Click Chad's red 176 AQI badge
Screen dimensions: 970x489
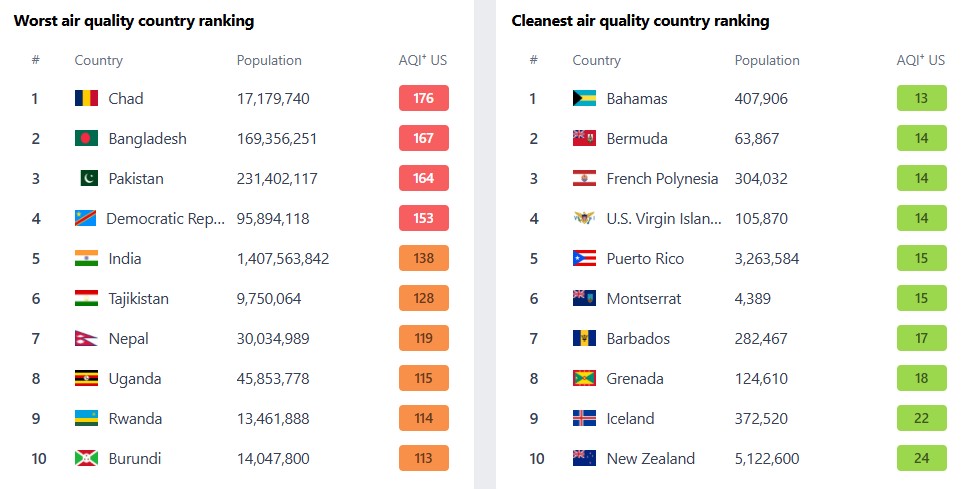[424, 98]
